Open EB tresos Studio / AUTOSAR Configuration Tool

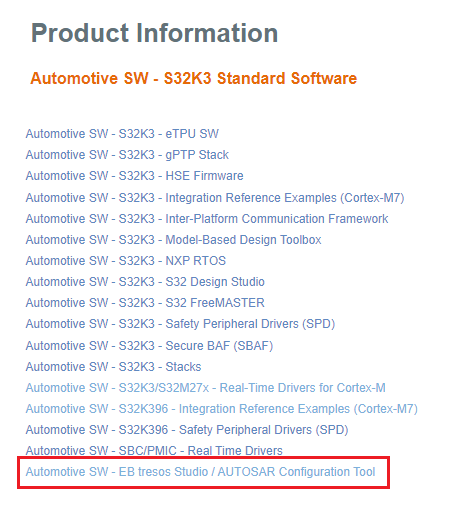[200, 472]
